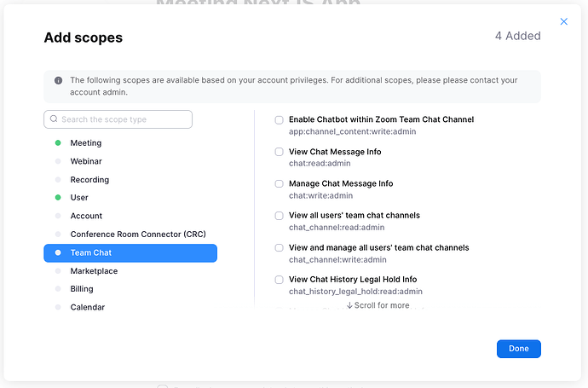The image size is (588, 388).
Task: Check View all users' team chat channels
Action: tap(279, 216)
